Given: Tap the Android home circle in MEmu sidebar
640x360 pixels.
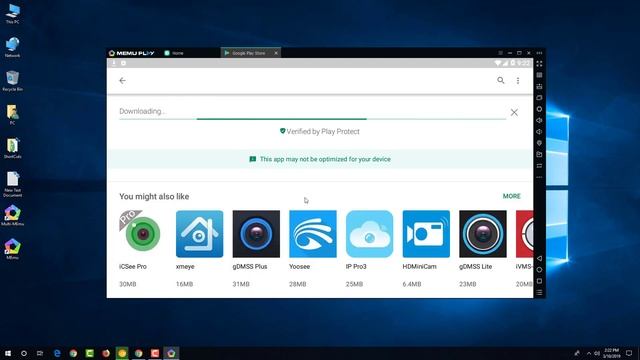Looking at the screenshot, I should pos(539,270).
